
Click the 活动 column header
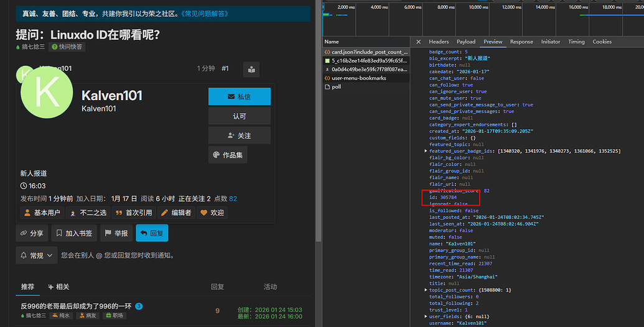click(270, 287)
